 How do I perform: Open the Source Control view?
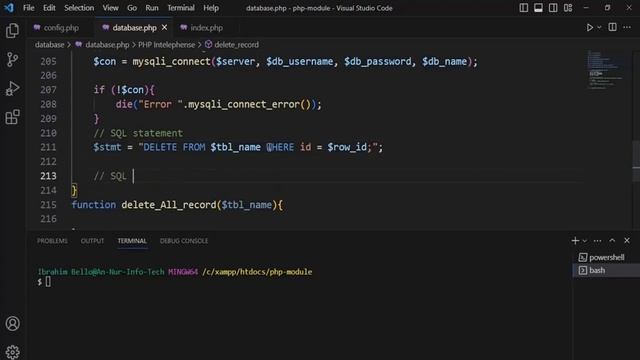click(x=12, y=60)
